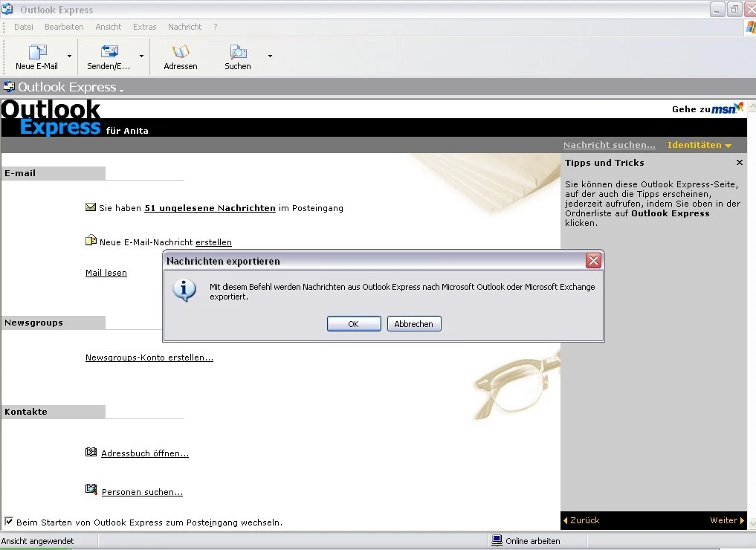Screen dimensions: 756x550
Task: Open the Nachricht menu
Action: [184, 27]
